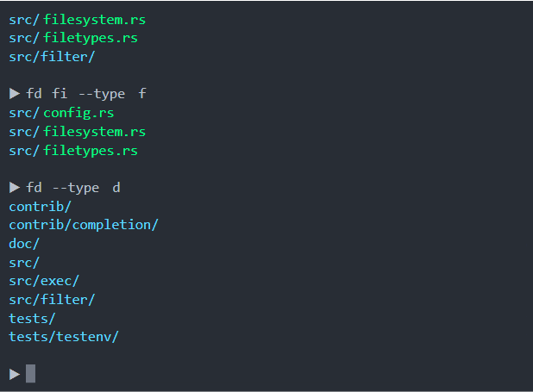Click the standalone tests/ directory line
This screenshot has width=533, height=392.
[32, 318]
